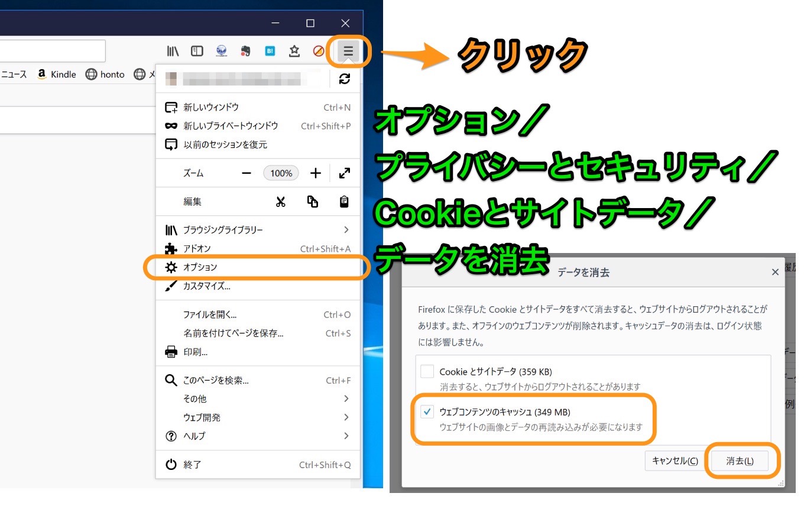The width and height of the screenshot is (804, 532).
Task: Close the データを消去 dialog
Action: pos(775,272)
